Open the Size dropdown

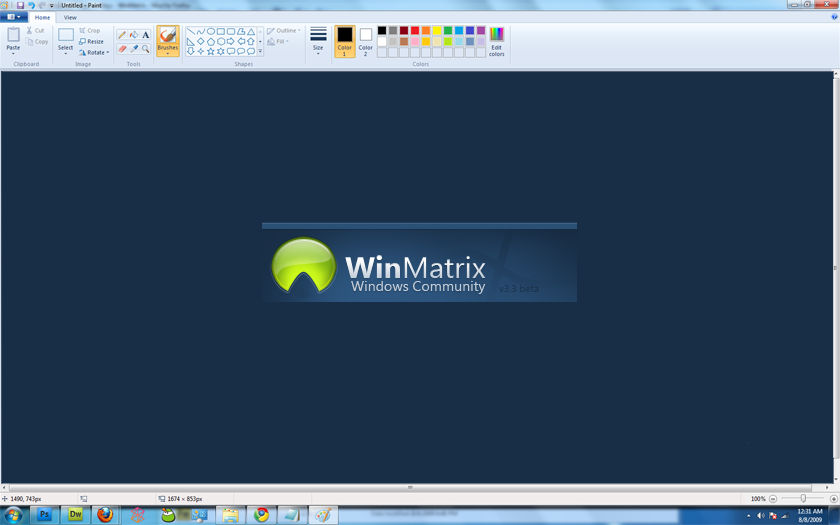[318, 41]
